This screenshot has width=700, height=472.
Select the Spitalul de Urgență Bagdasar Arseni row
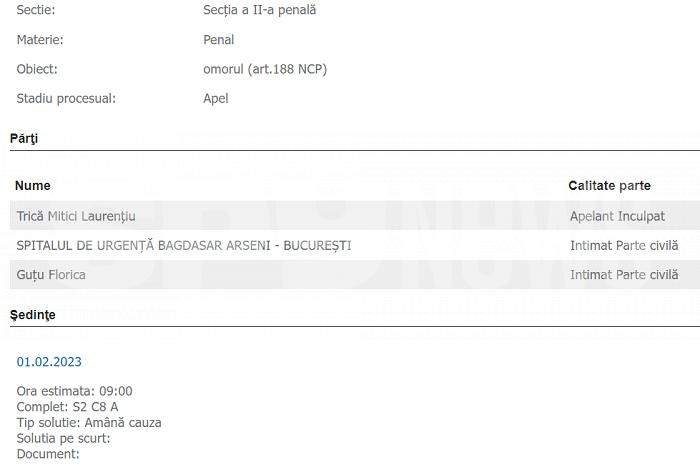click(x=355, y=245)
